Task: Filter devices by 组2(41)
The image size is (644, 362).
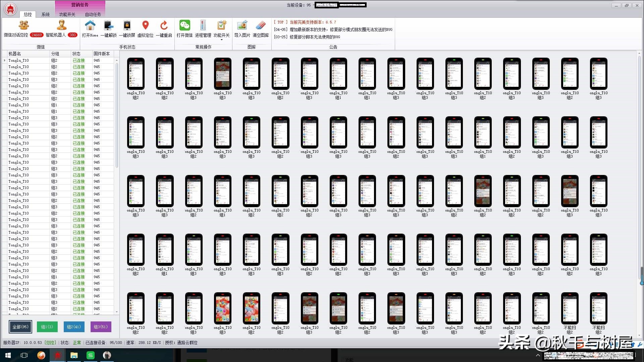Action: pos(74,327)
